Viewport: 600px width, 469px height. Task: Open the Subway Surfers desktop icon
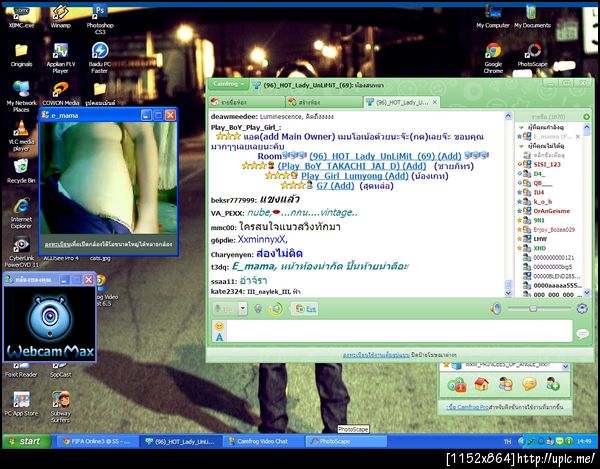[60, 407]
